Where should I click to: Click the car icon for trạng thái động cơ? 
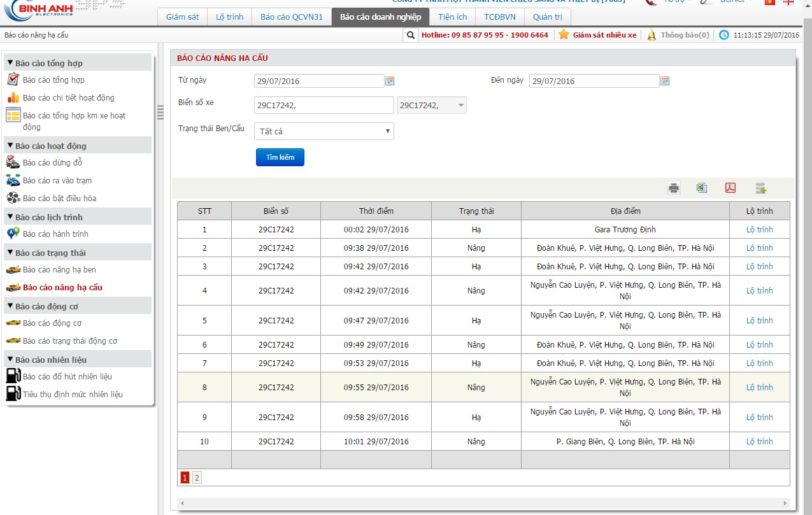tap(13, 341)
